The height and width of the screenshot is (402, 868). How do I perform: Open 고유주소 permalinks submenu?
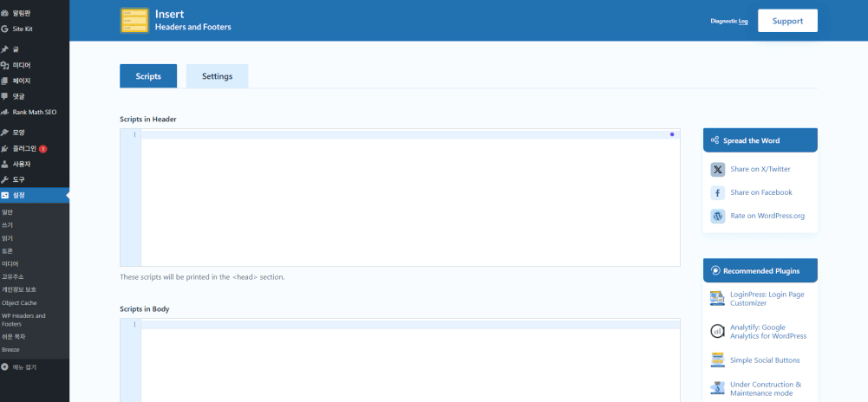pos(13,276)
